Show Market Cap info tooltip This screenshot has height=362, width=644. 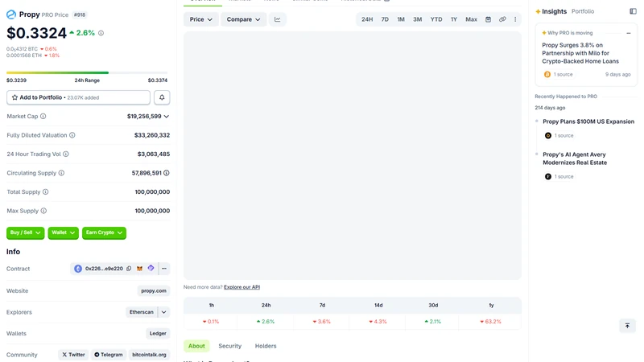[x=43, y=116]
